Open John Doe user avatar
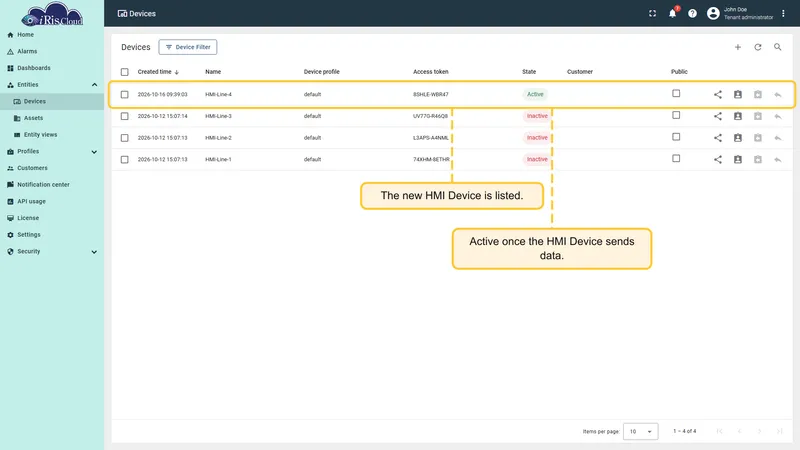Viewport: 800px width, 450px height. coord(713,13)
